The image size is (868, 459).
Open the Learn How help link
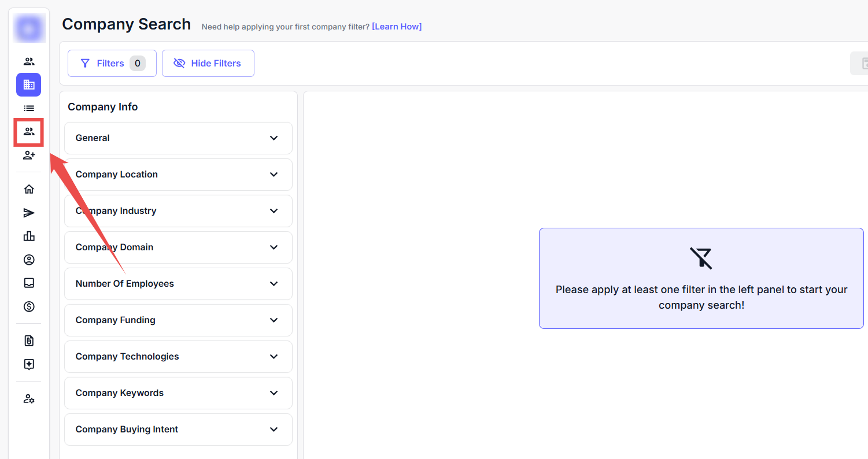[x=397, y=27]
